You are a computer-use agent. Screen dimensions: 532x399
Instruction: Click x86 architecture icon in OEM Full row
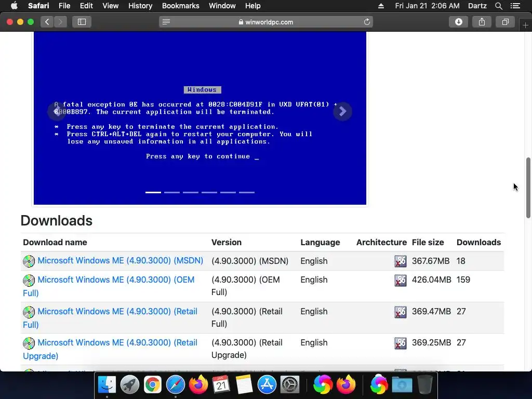(401, 280)
